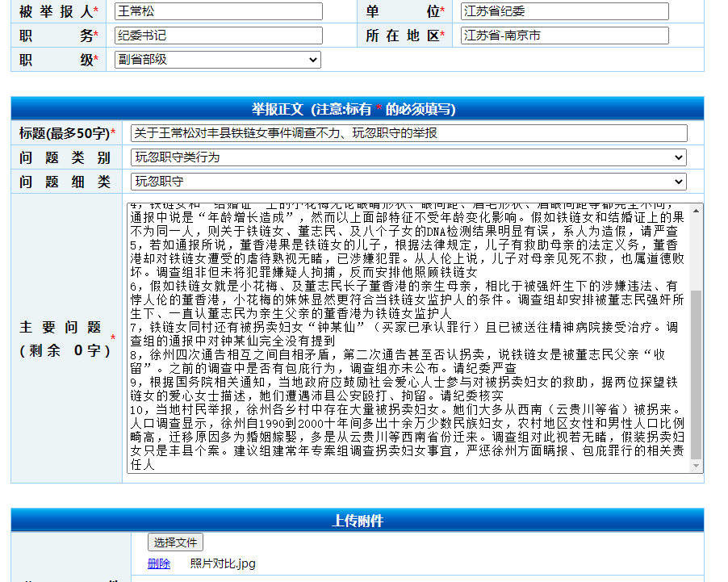728x582 pixels.
Task: Click the text area vertical scrollbar thumb
Action: point(696,375)
